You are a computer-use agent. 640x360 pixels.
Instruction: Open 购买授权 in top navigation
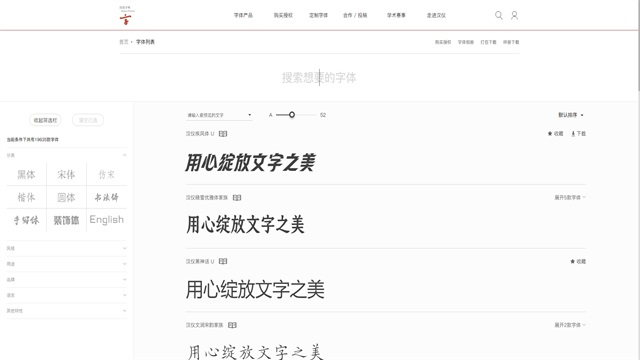[283, 16]
